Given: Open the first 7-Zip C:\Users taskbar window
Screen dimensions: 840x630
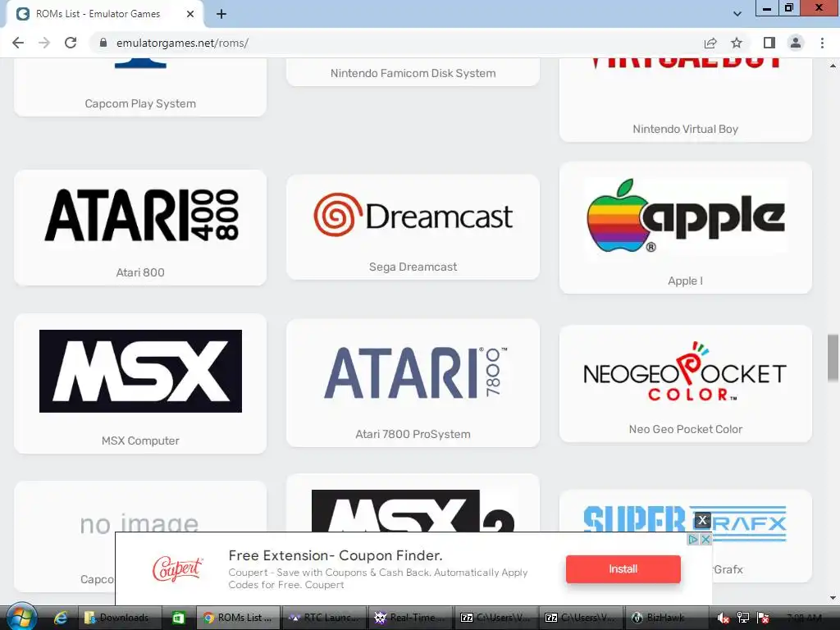Looking at the screenshot, I should tap(495, 618).
